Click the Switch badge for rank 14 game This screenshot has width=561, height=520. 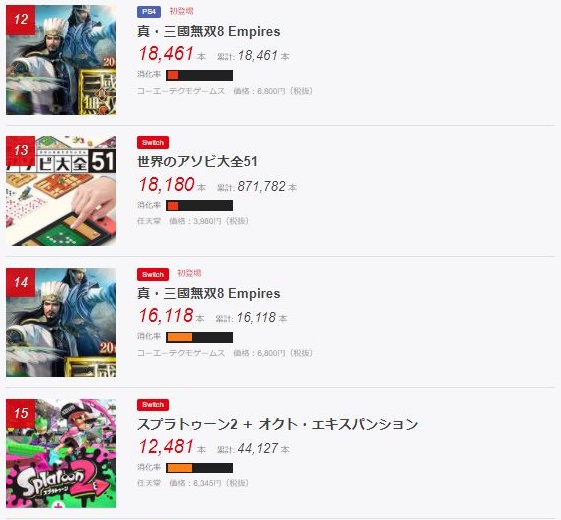coord(153,274)
